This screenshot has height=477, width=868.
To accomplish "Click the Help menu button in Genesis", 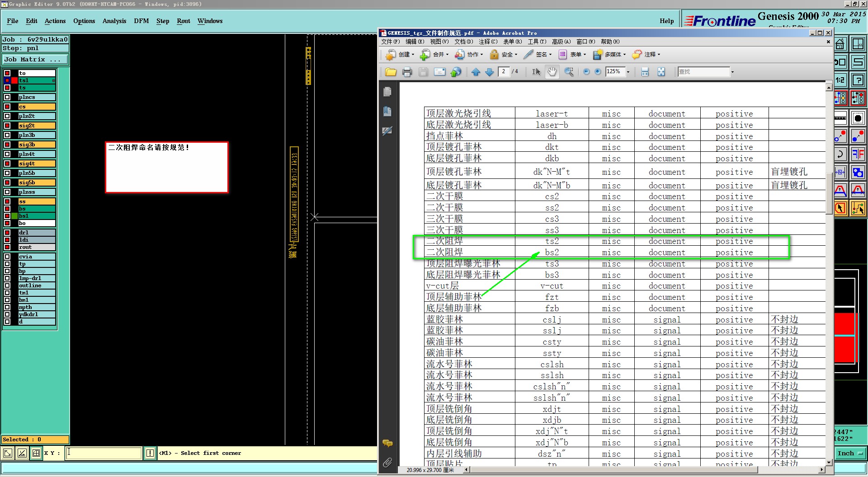I will [666, 21].
